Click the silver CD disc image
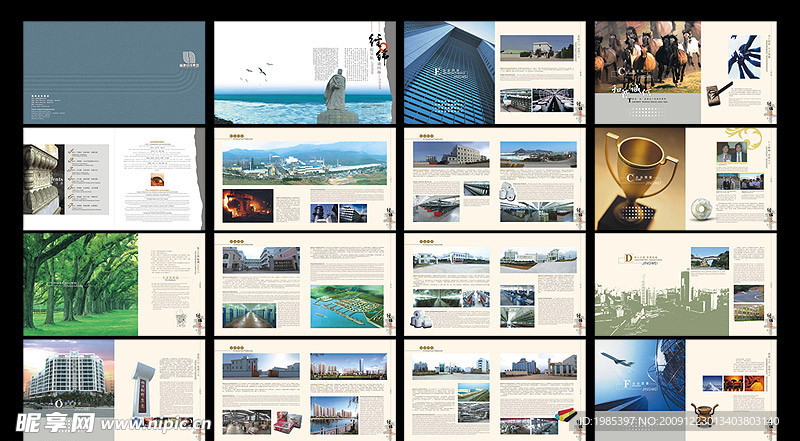Screen dimensions: 800x441 click(702, 211)
